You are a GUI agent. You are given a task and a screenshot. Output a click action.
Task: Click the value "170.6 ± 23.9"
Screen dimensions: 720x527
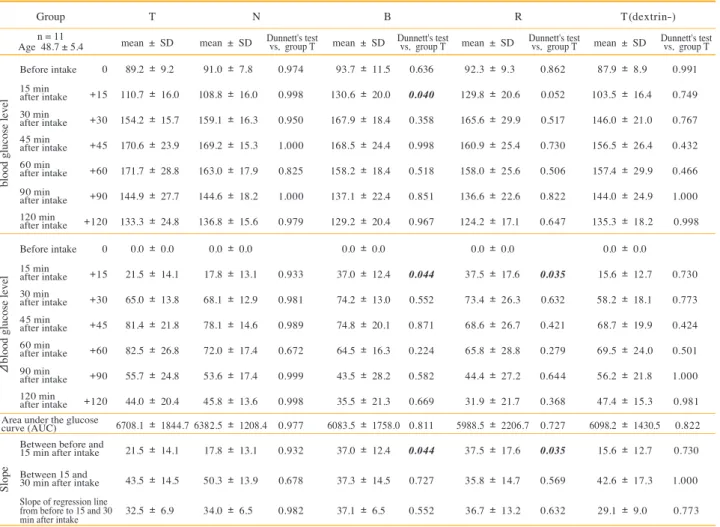pos(150,146)
